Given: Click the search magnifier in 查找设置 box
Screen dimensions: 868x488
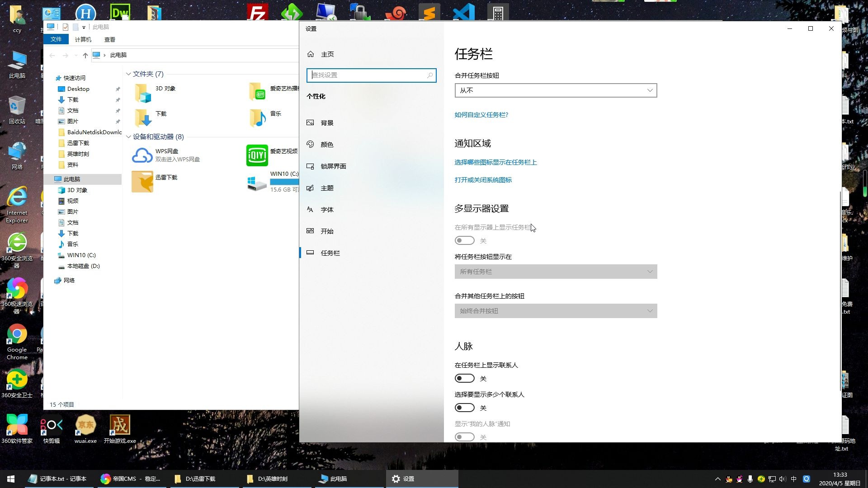Looking at the screenshot, I should [430, 75].
